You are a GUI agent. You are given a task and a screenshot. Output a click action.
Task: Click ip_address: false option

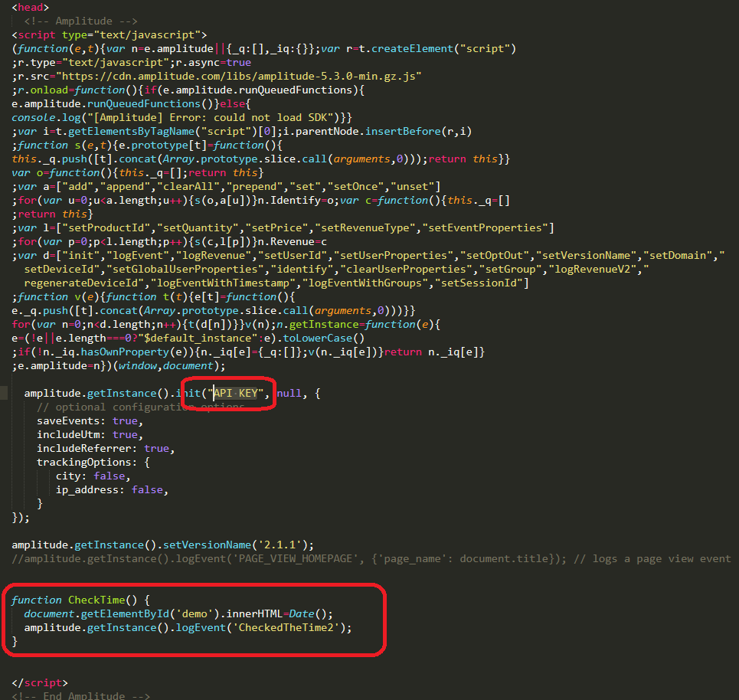click(112, 489)
